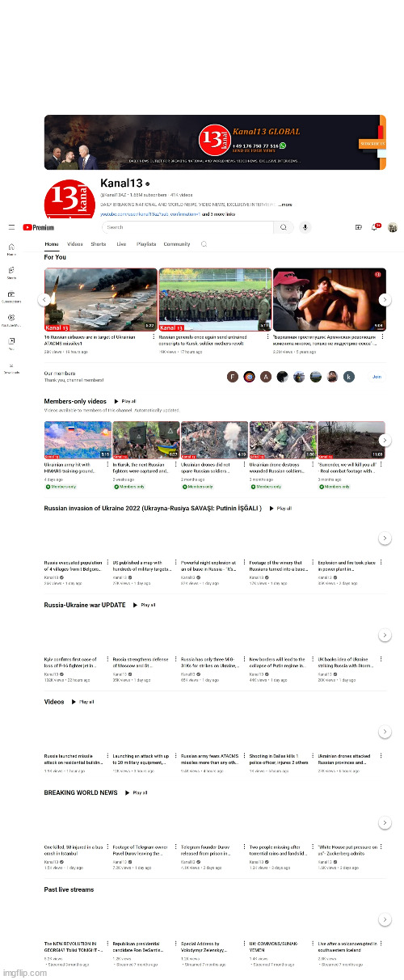Next arrow on BREAKING WORLD NEWS row
The height and width of the screenshot is (980, 404).
[385, 823]
